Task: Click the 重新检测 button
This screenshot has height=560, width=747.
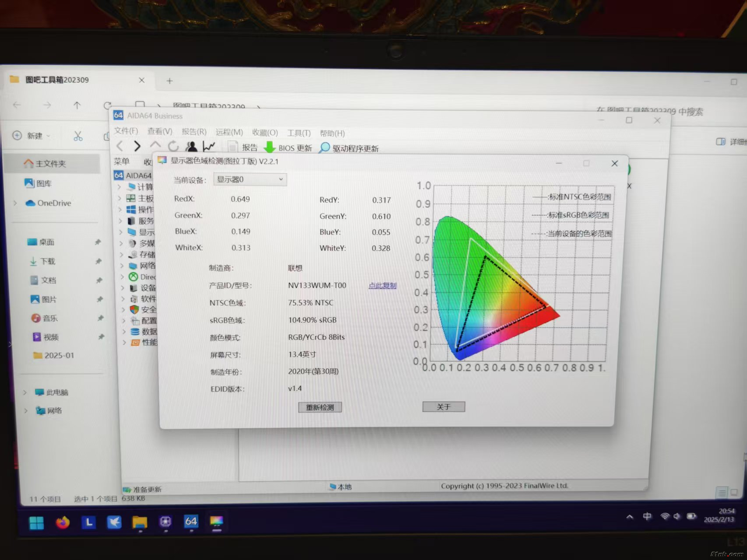Action: (320, 407)
